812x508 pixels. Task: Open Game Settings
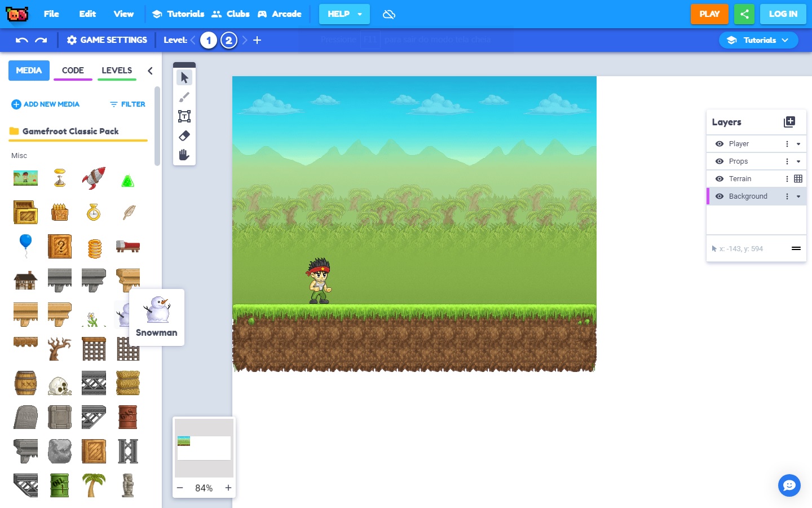point(107,40)
